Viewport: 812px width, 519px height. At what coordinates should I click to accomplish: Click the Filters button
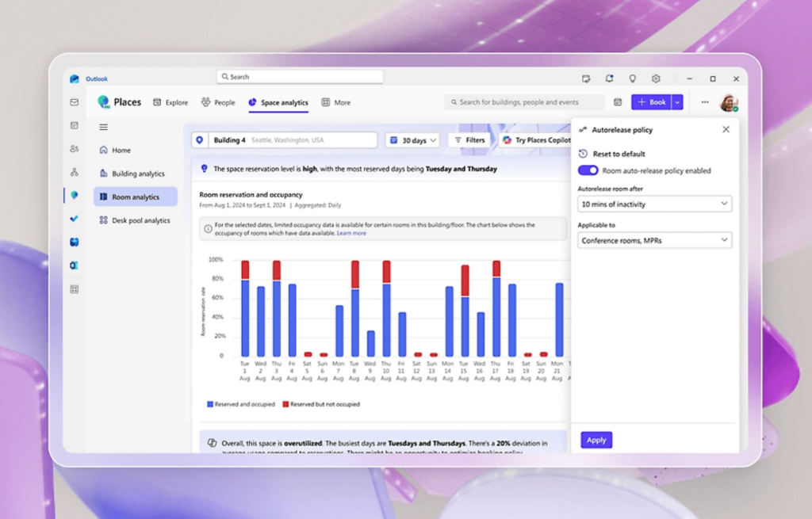click(x=469, y=140)
